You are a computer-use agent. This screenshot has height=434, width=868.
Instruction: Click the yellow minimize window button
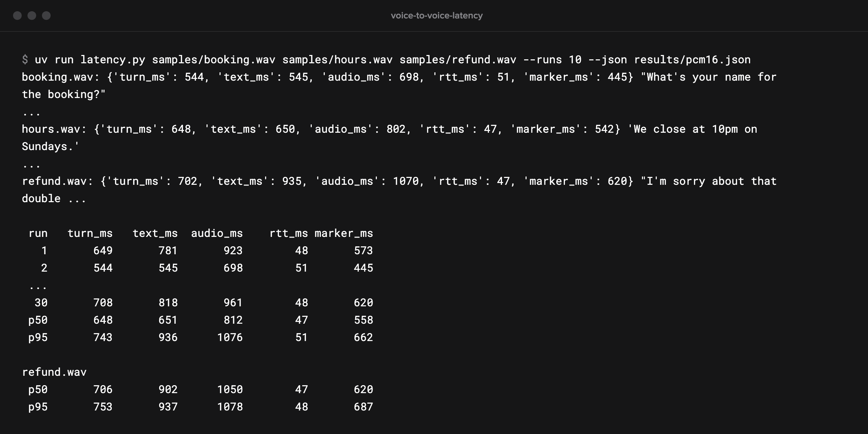32,16
